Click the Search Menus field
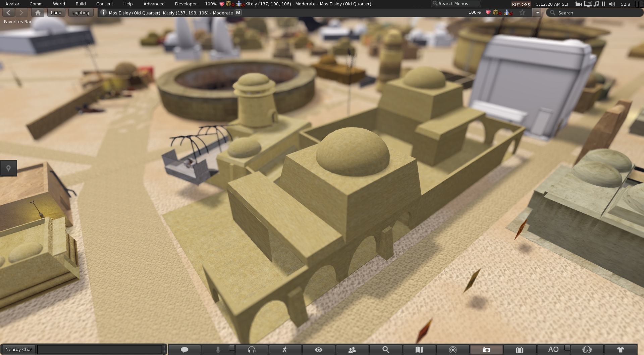 [x=456, y=4]
